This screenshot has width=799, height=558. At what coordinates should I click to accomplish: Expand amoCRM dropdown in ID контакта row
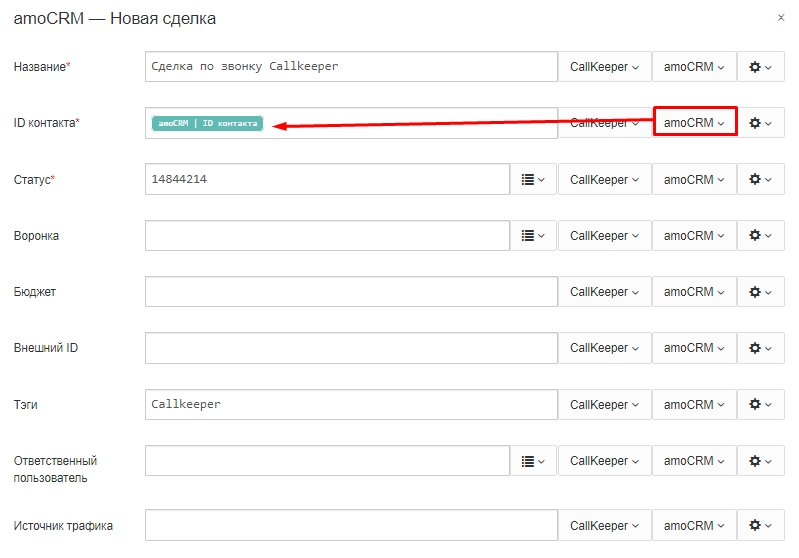[x=695, y=121]
